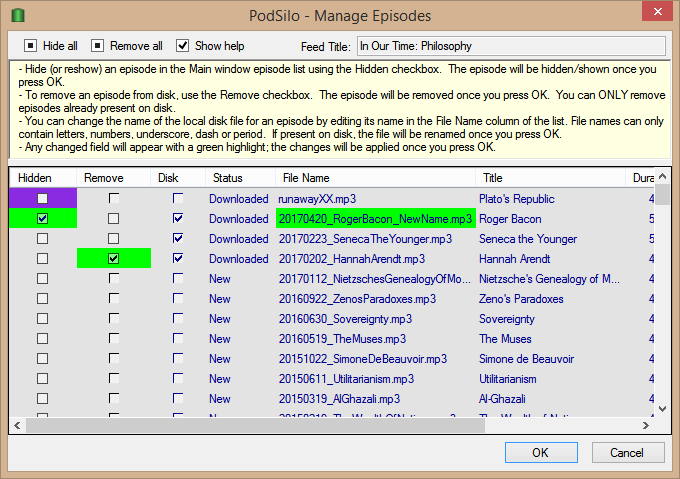Select file name 20170202_HannahArendt.mp3
Viewport: 680px width, 479px height.
352,259
